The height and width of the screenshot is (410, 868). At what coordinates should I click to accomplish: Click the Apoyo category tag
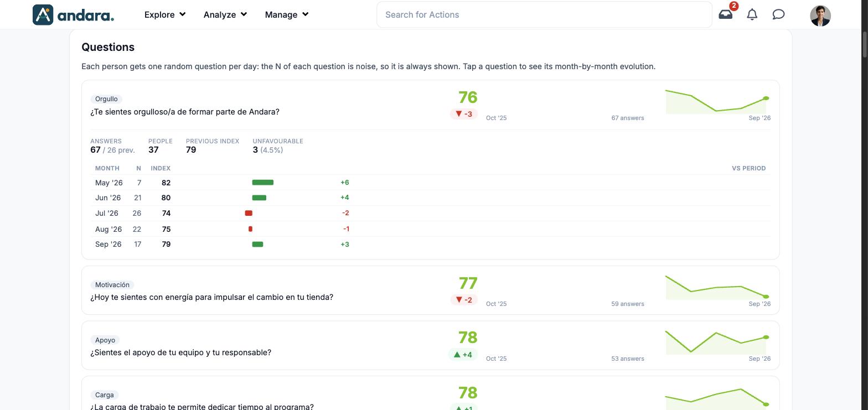point(105,340)
